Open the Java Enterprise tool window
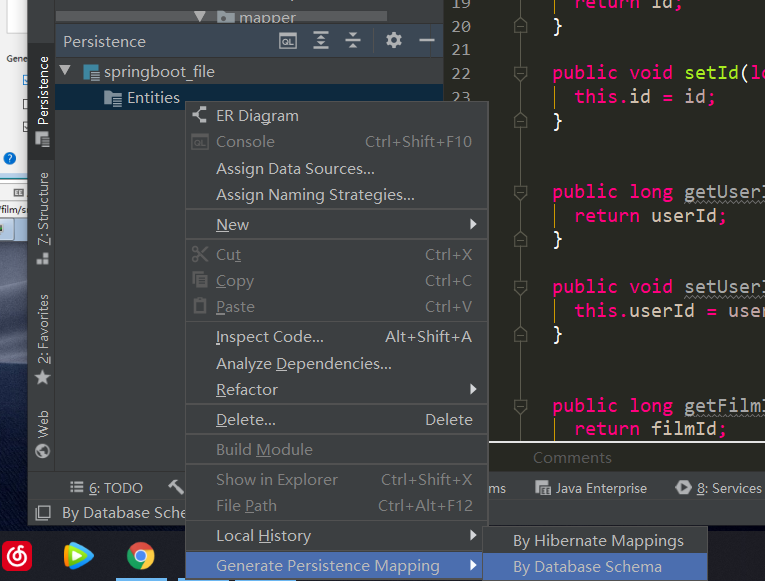 point(599,488)
